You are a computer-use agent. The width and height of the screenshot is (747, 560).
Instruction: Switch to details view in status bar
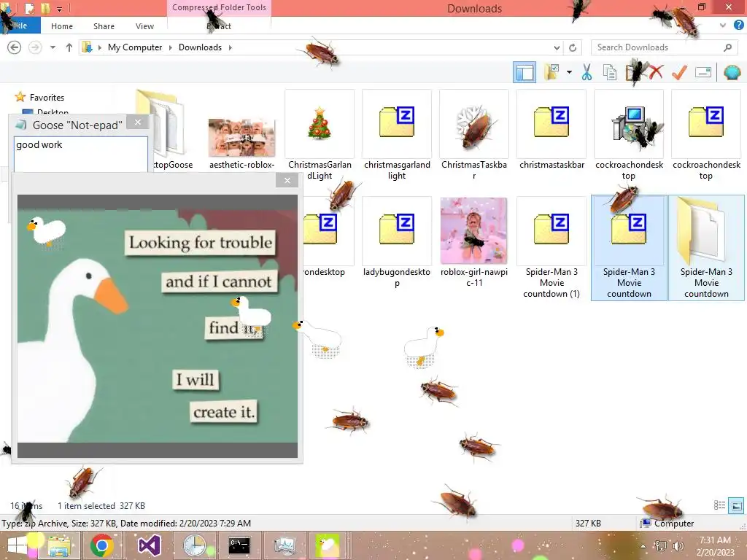(x=719, y=506)
